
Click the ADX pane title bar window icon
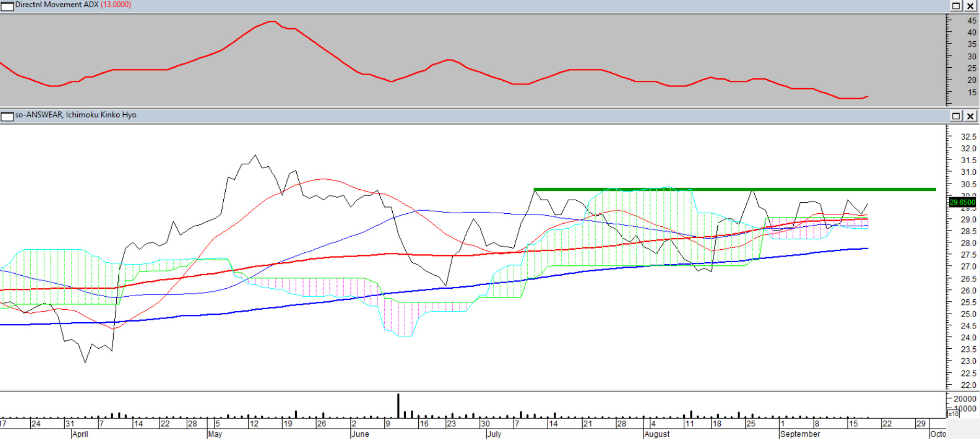click(x=7, y=6)
